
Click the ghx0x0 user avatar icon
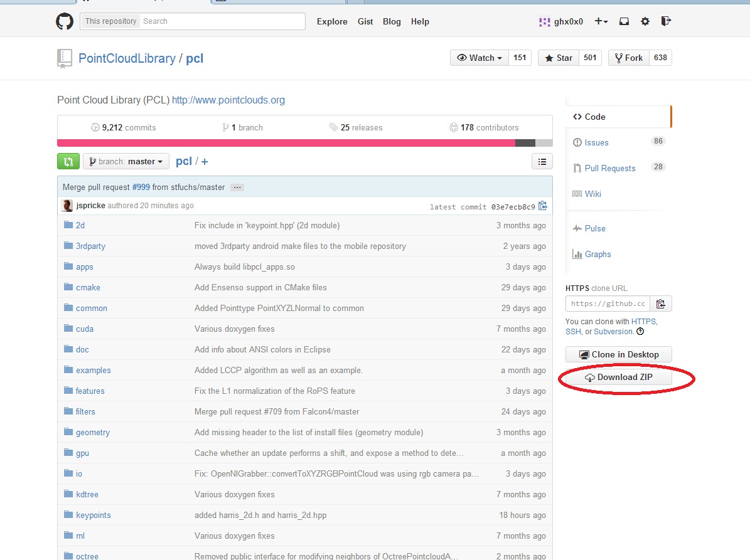pos(544,21)
